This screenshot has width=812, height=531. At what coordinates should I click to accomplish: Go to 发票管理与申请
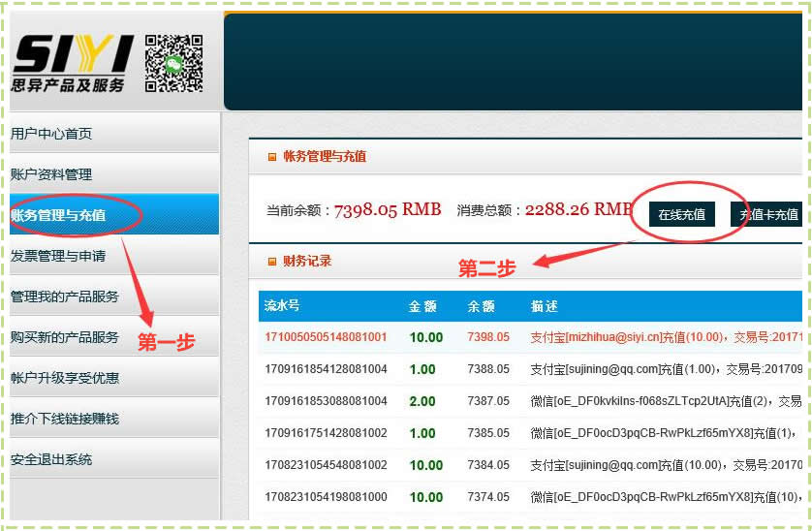pyautogui.click(x=58, y=256)
